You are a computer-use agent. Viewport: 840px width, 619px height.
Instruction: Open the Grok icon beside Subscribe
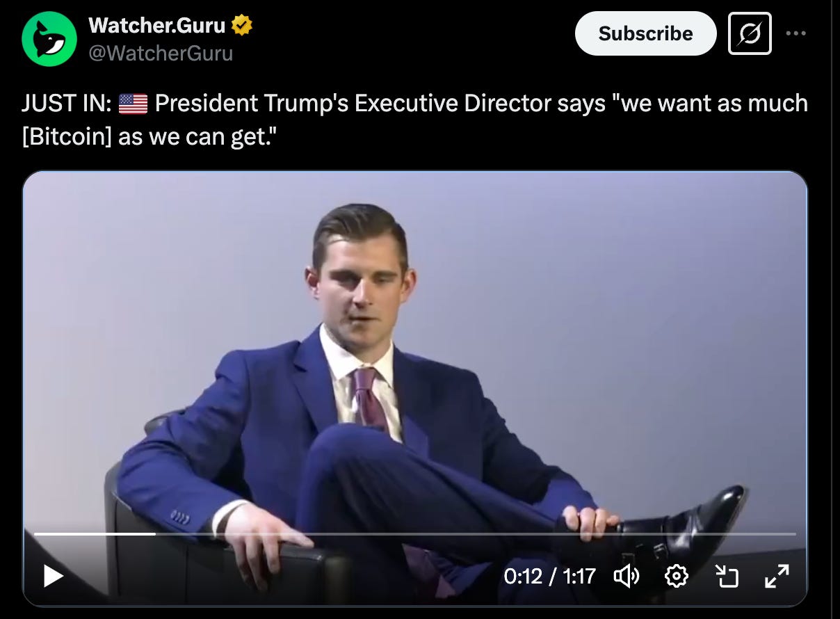point(750,33)
